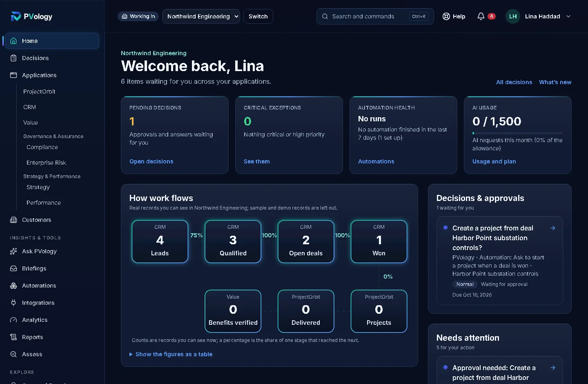Click the Integrations plug icon
The height and width of the screenshot is (384, 588).
coord(13,303)
